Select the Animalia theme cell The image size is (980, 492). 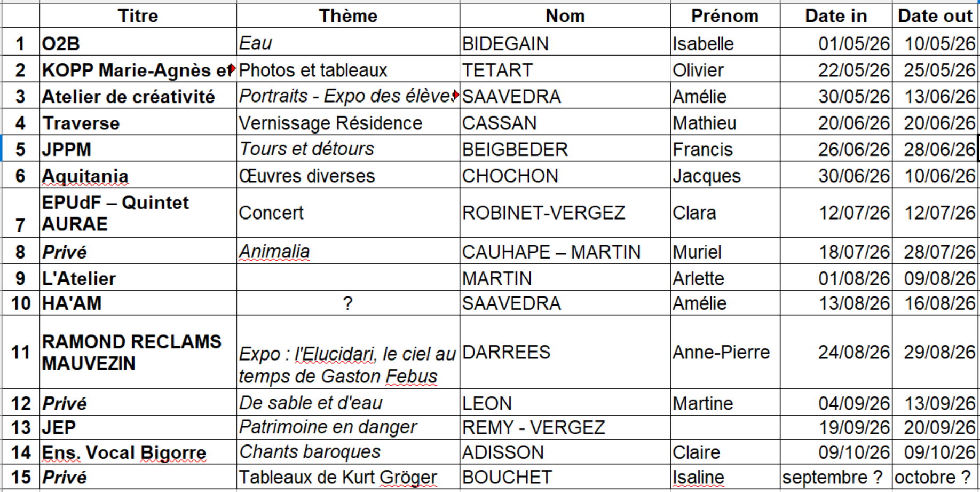tap(348, 252)
